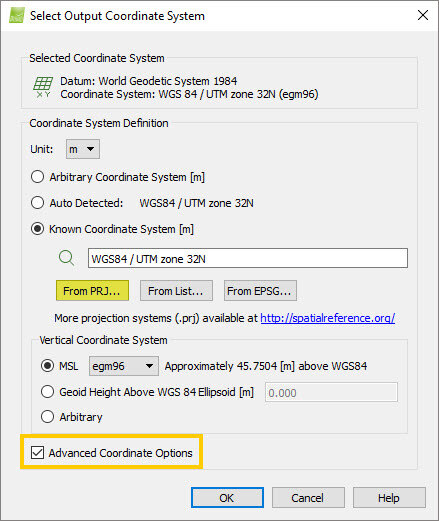Click the magnifier search icon

[66, 258]
